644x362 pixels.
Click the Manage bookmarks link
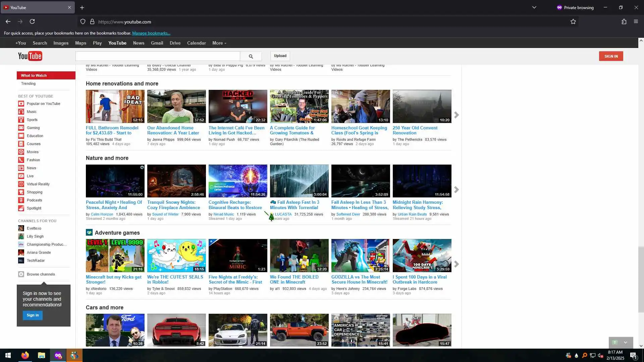click(x=151, y=33)
